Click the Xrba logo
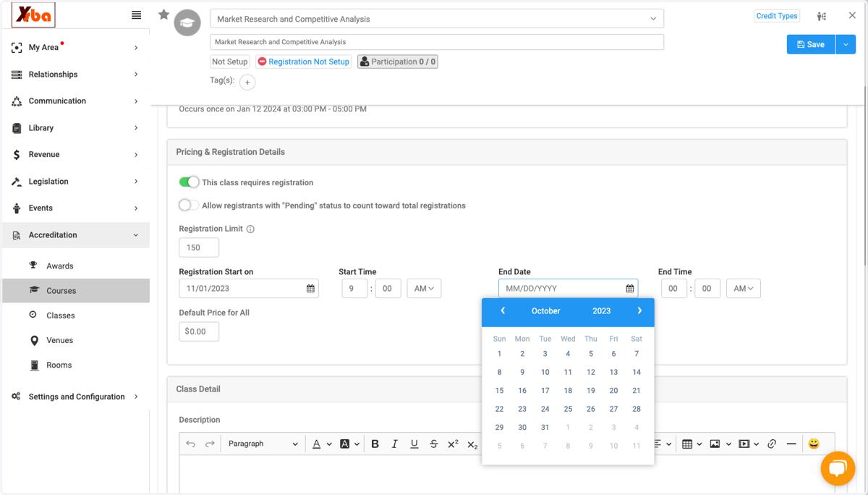The height and width of the screenshot is (495, 868). [33, 15]
